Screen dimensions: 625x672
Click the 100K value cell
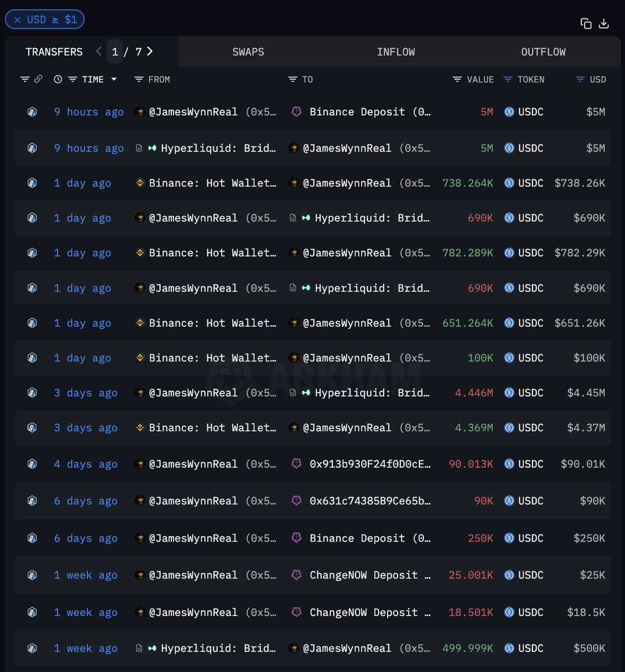pyautogui.click(x=481, y=358)
